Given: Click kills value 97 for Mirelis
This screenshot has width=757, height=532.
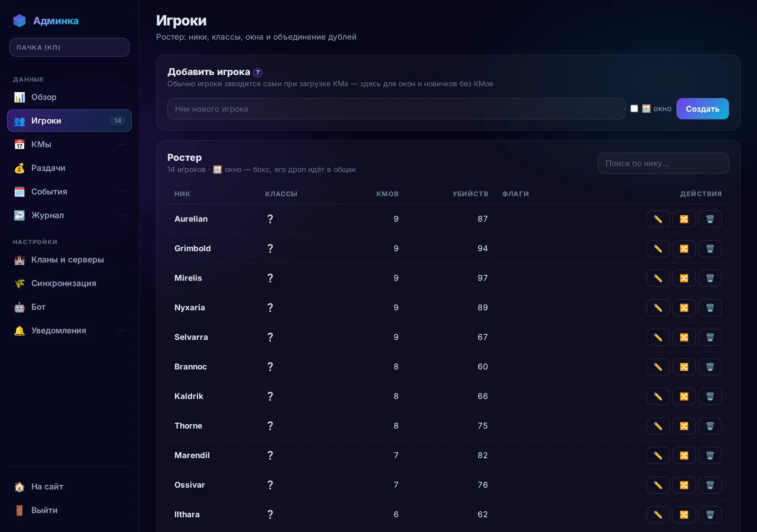Looking at the screenshot, I should (483, 278).
